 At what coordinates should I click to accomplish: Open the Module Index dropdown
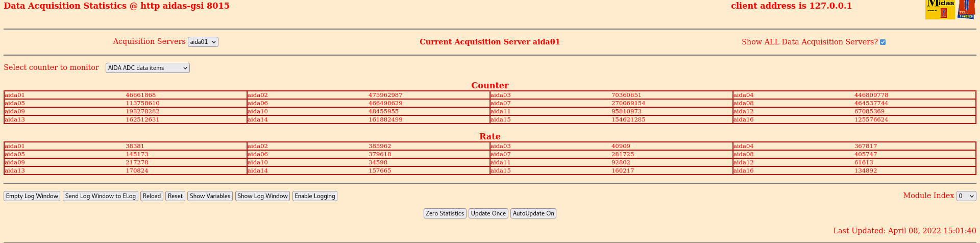pyautogui.click(x=966, y=196)
